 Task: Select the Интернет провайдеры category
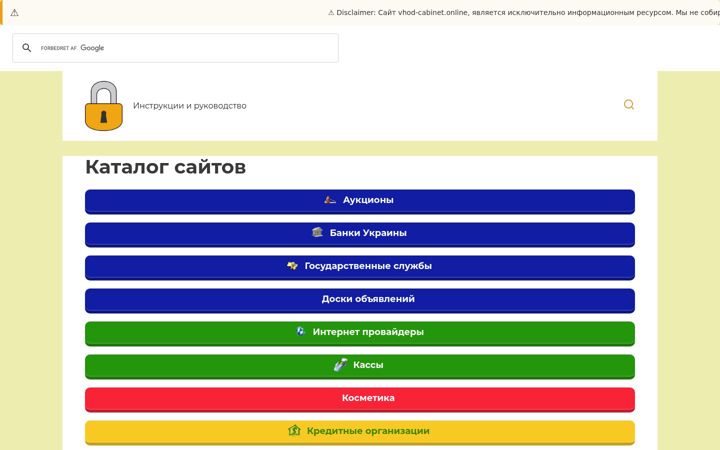click(x=360, y=334)
